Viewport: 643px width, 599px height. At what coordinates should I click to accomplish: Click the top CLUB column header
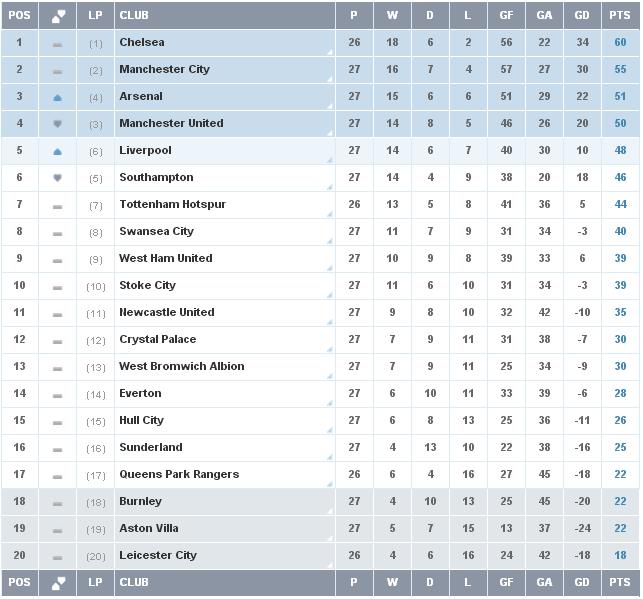point(225,16)
